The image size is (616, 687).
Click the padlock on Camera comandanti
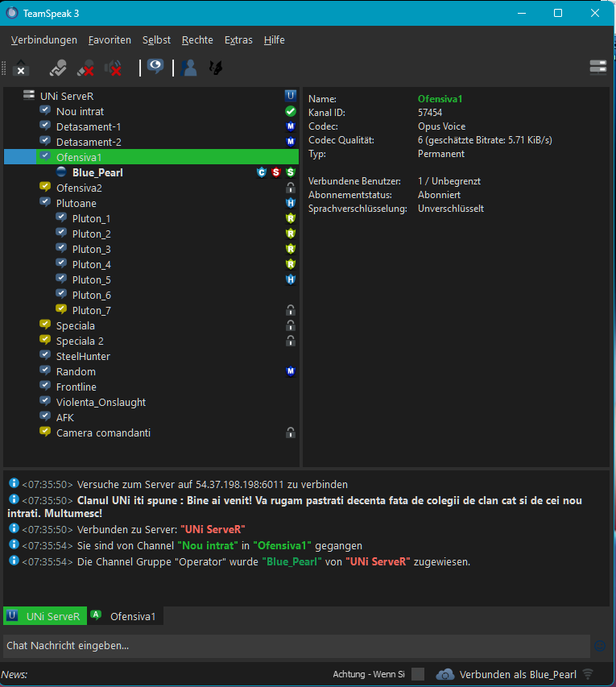(291, 432)
